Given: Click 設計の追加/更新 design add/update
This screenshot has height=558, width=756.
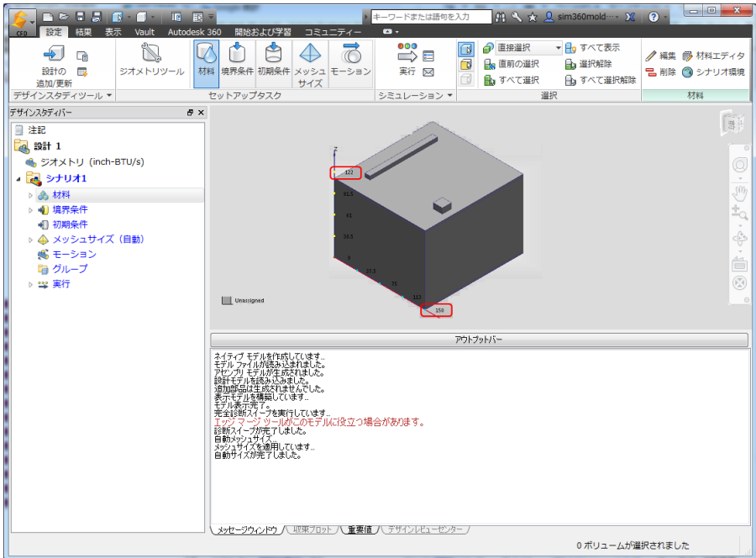Looking at the screenshot, I should [x=54, y=66].
